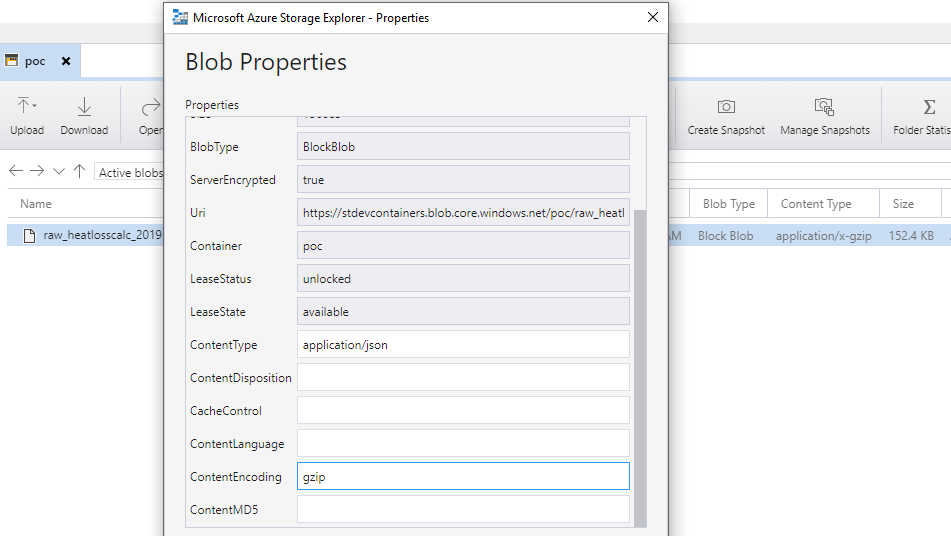Viewport: 951px width, 536px height.
Task: Sort by Content Type column header
Action: (816, 204)
